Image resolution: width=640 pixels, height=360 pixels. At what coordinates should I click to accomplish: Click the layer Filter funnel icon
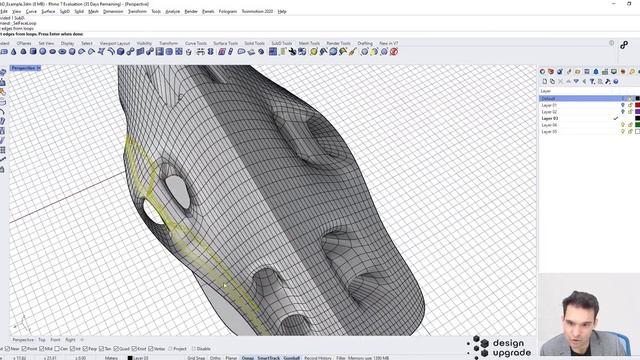point(592,82)
